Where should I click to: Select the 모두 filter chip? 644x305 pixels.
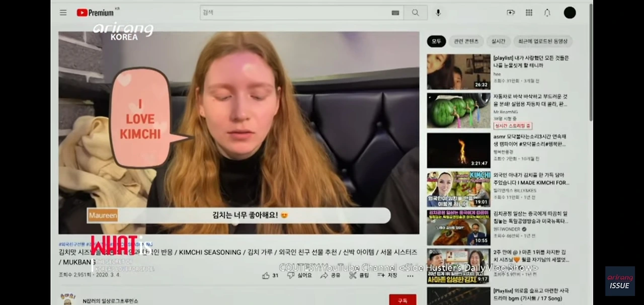(436, 41)
